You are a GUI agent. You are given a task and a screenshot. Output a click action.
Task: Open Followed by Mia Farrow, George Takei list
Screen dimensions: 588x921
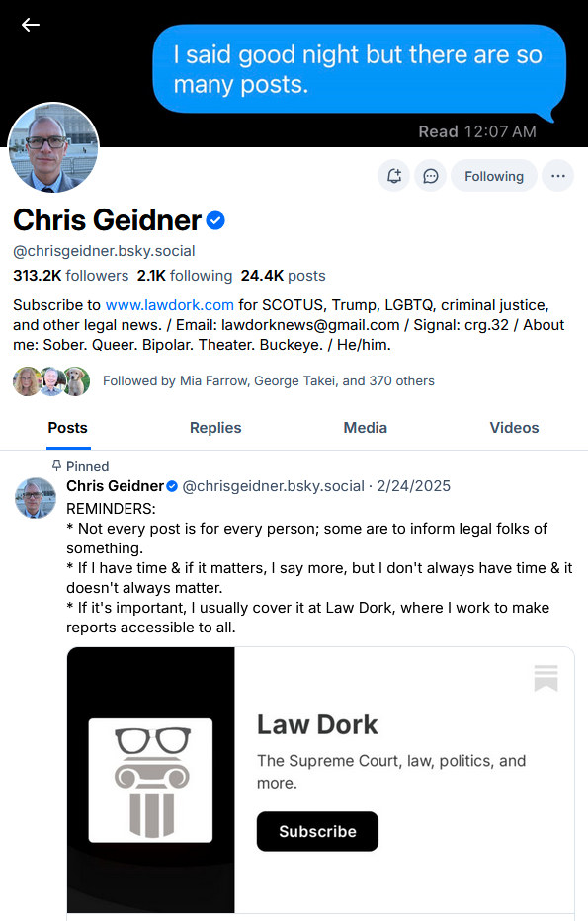269,381
